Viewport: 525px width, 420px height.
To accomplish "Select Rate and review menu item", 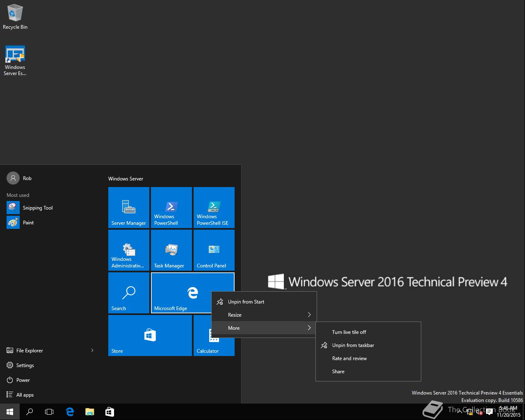I will [x=349, y=358].
